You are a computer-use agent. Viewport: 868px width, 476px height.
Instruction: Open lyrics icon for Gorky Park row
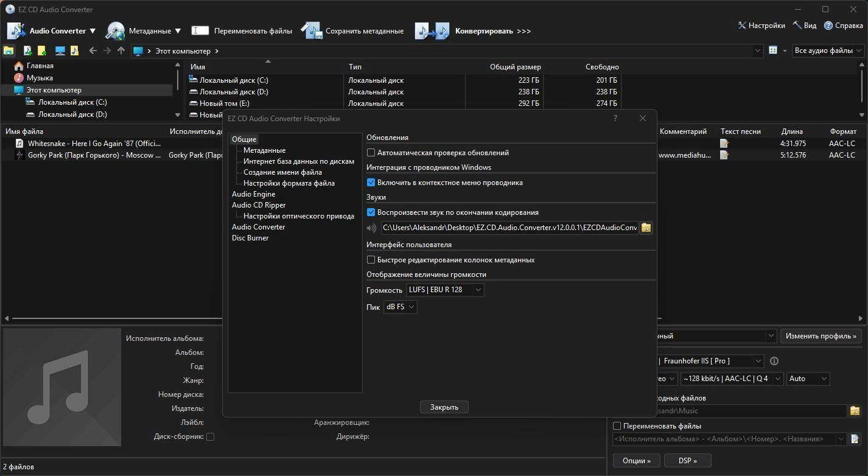click(724, 155)
